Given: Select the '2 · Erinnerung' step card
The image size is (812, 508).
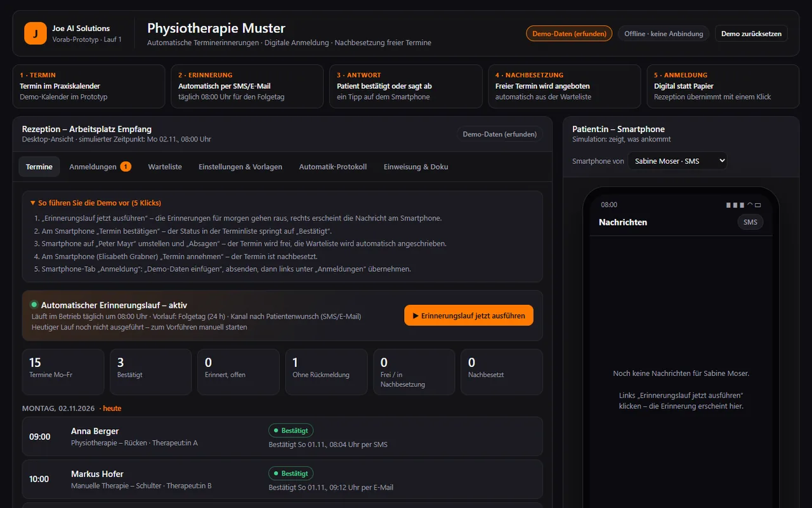Looking at the screenshot, I should tap(247, 86).
